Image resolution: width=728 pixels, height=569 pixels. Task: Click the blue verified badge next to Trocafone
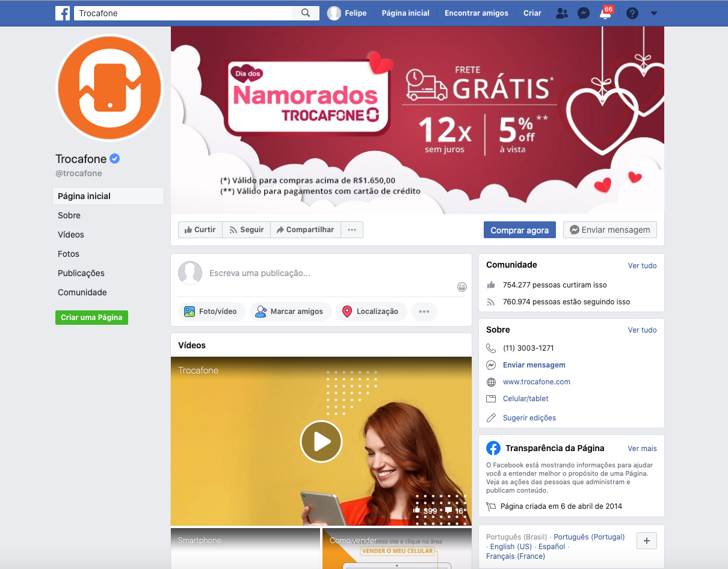[115, 159]
